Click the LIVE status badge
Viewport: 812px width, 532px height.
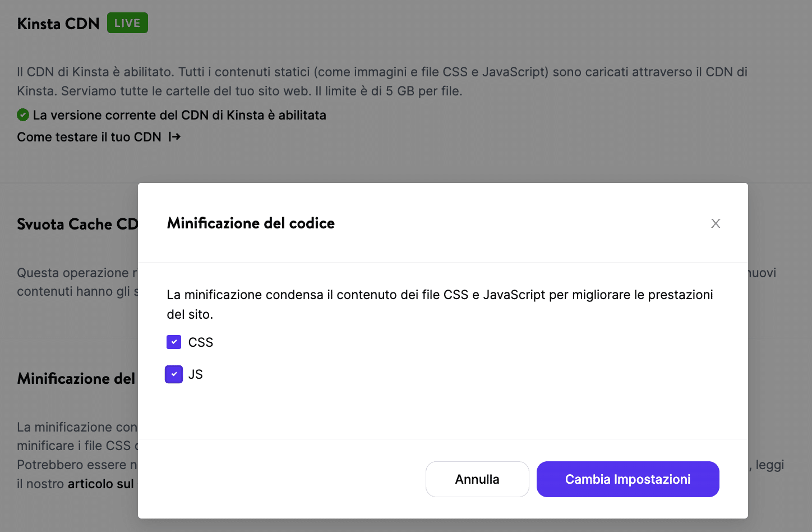click(127, 23)
